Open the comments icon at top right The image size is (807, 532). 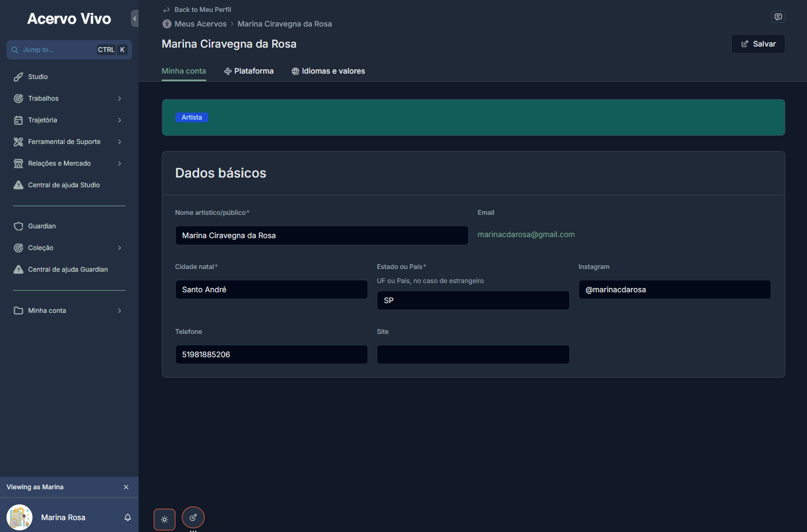(778, 17)
